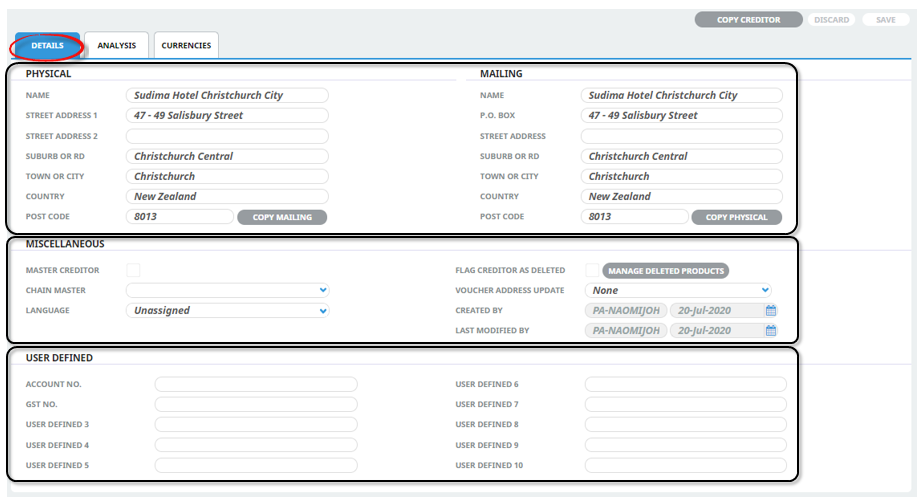The width and height of the screenshot is (923, 502).
Task: Edit the Physical Suburb or RD field
Action: pos(227,156)
